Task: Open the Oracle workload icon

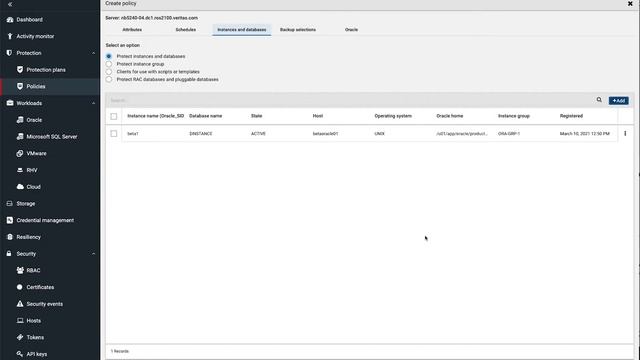Action: [20, 120]
